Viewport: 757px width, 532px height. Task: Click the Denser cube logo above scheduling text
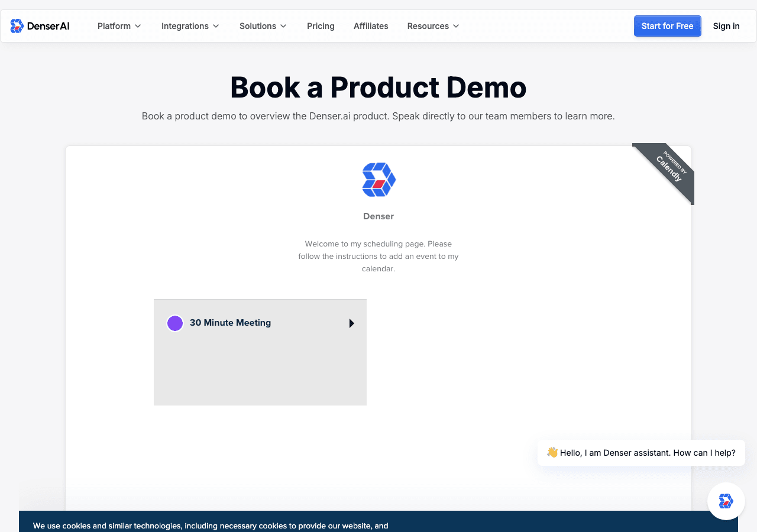click(x=378, y=180)
